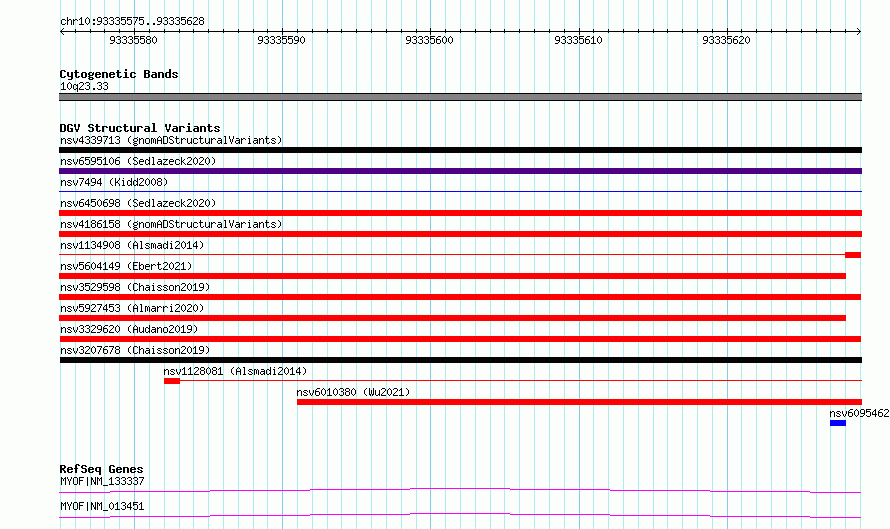Click the red nsv5604149 variant bar

452,276
